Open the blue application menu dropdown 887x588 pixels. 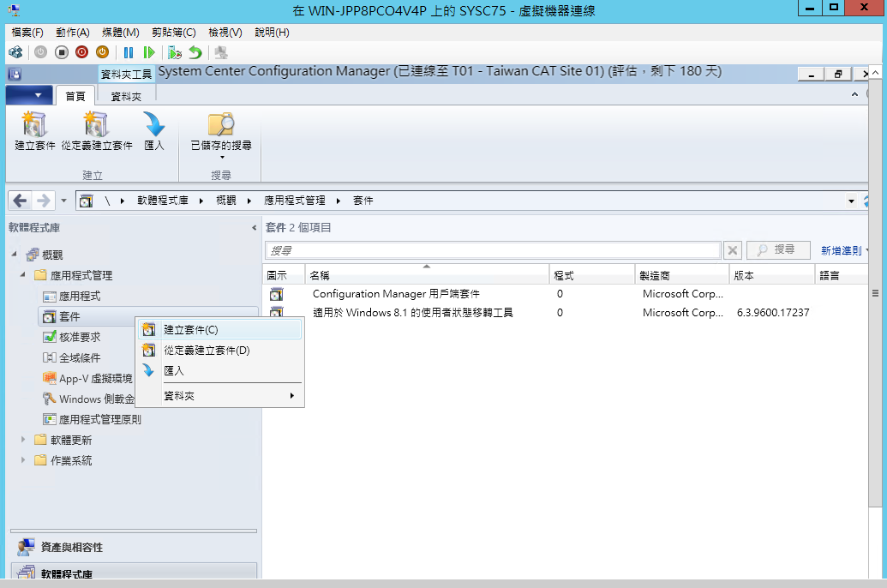click(29, 95)
